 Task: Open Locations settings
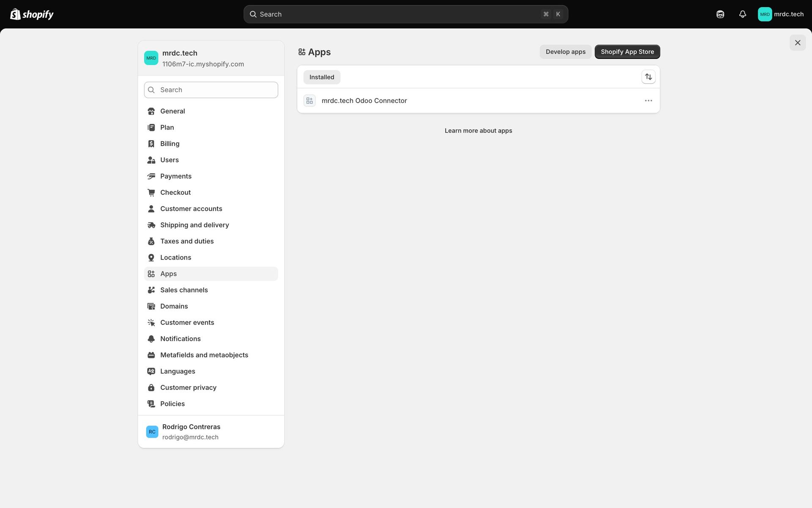click(211, 257)
